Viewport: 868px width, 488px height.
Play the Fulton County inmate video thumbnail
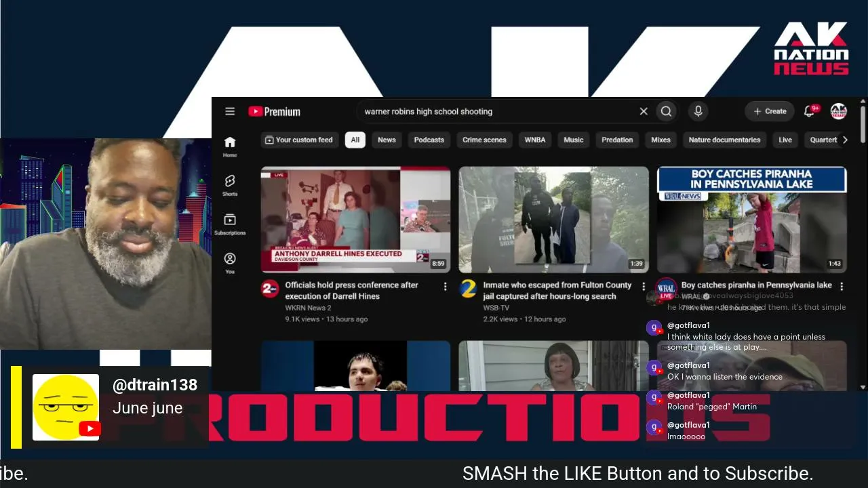553,220
